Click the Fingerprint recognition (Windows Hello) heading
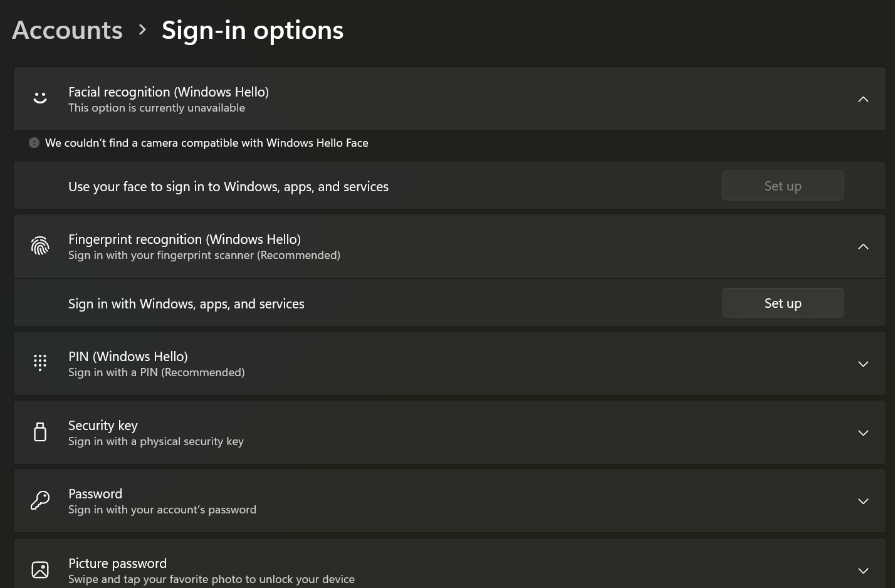 tap(184, 239)
